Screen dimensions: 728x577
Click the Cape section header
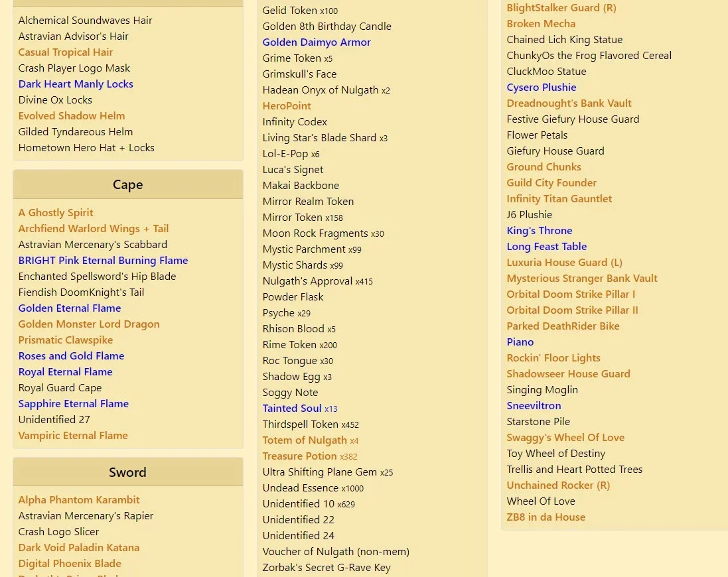127,184
